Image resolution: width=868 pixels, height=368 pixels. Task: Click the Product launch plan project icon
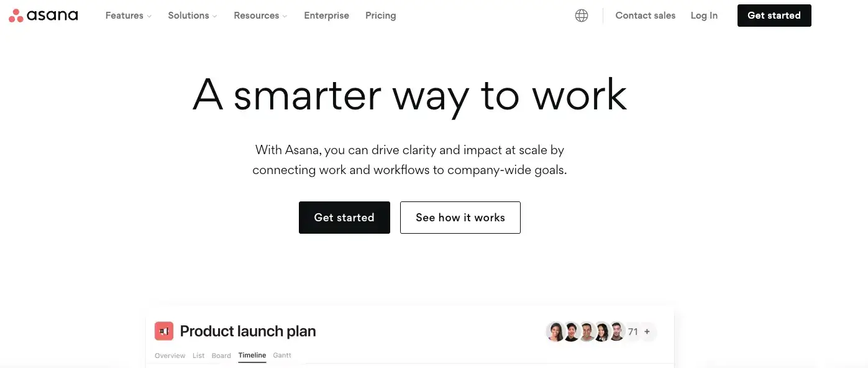(x=163, y=331)
